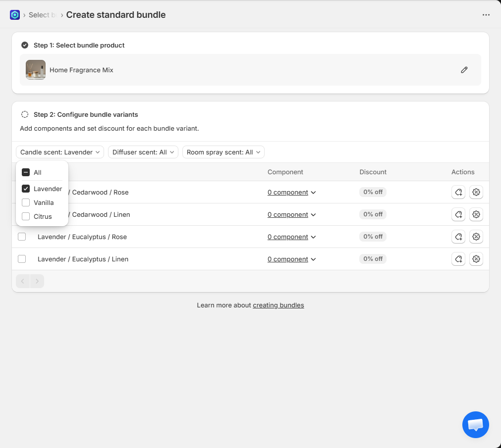
Task: Uncheck the Lavender candle scent option
Action: (26, 189)
